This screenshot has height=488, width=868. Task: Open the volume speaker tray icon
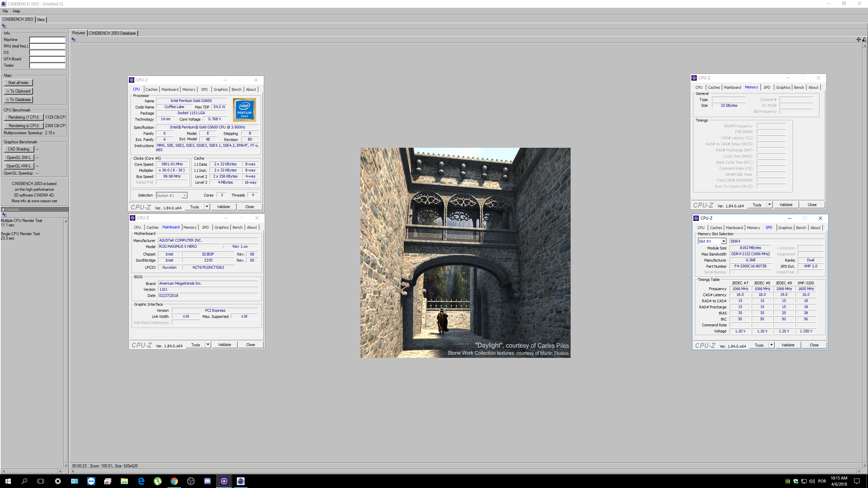(x=812, y=481)
